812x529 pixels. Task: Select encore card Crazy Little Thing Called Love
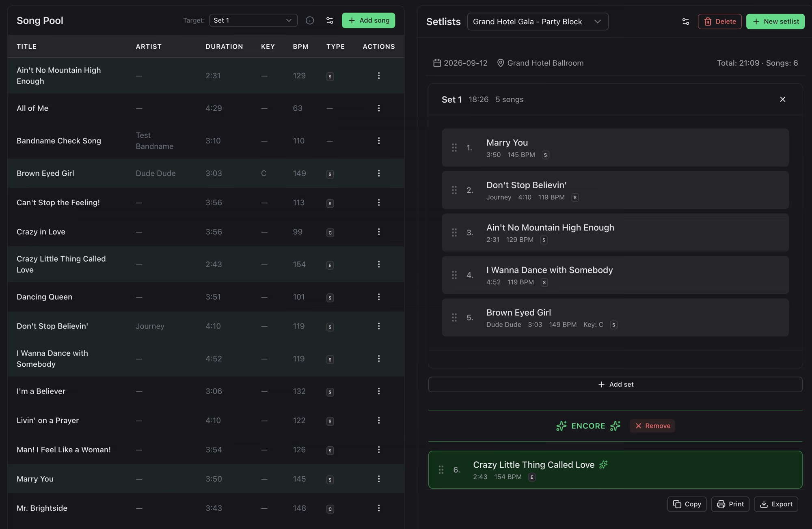(615, 470)
